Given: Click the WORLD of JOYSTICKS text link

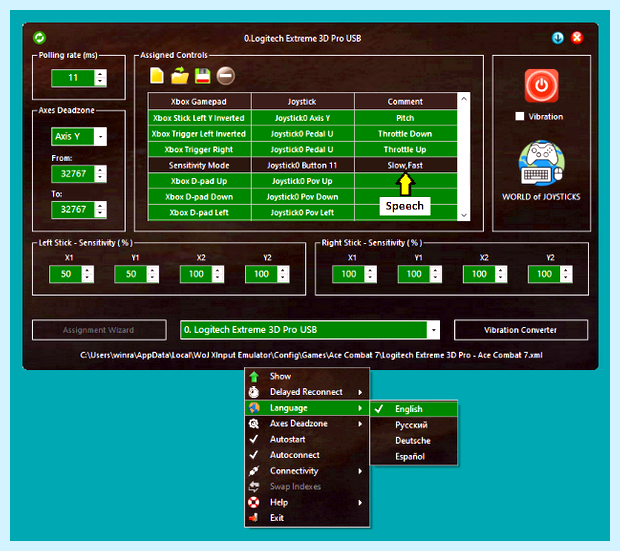Looking at the screenshot, I should [541, 197].
